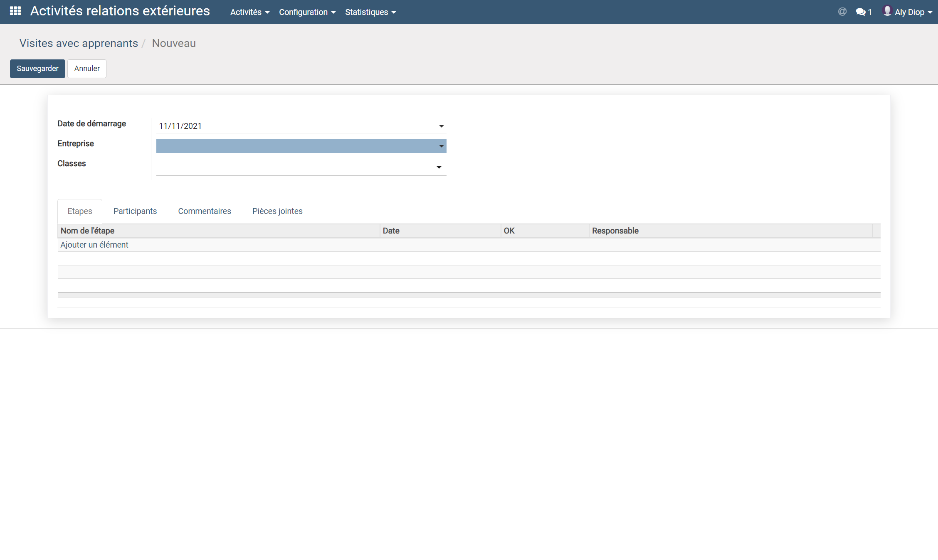Viewport: 938px width, 560px height.
Task: Click the Annuler button
Action: tap(87, 69)
